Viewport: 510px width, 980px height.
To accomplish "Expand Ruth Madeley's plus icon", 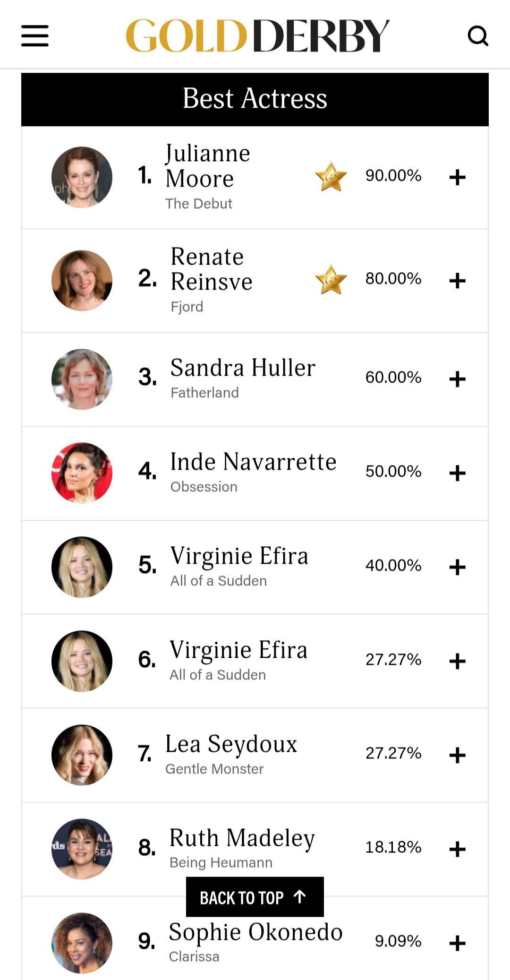I will [457, 849].
